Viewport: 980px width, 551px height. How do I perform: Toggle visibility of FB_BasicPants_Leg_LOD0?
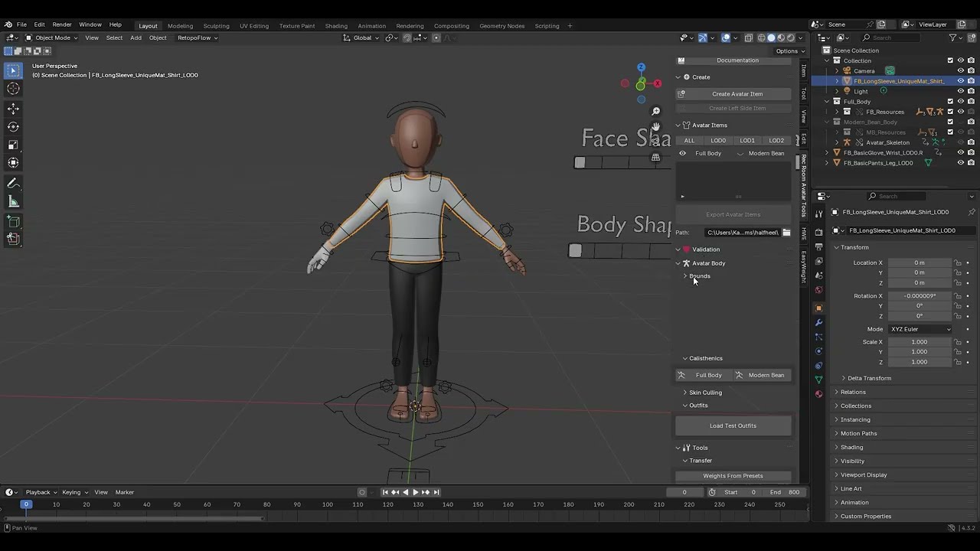tap(961, 163)
